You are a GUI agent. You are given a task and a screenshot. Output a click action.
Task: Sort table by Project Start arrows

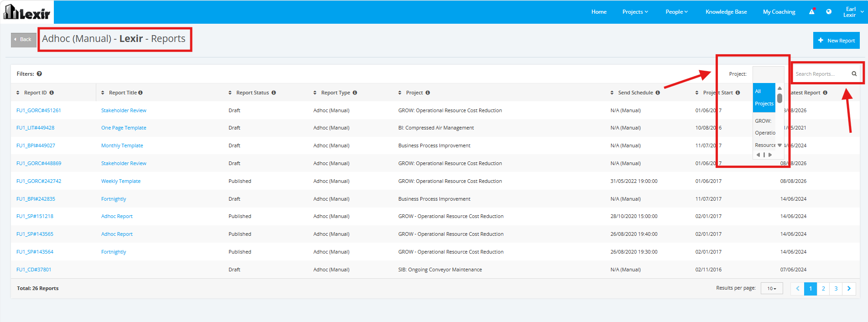(697, 93)
